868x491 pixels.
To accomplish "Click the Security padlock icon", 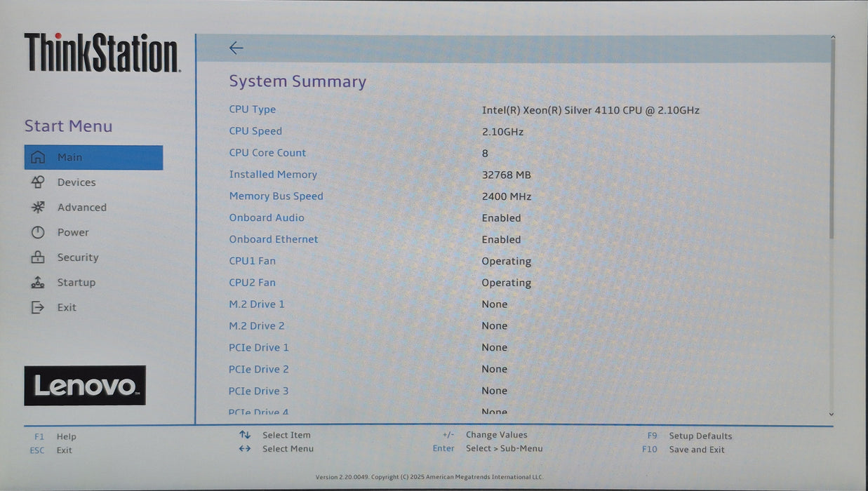I will tap(38, 257).
